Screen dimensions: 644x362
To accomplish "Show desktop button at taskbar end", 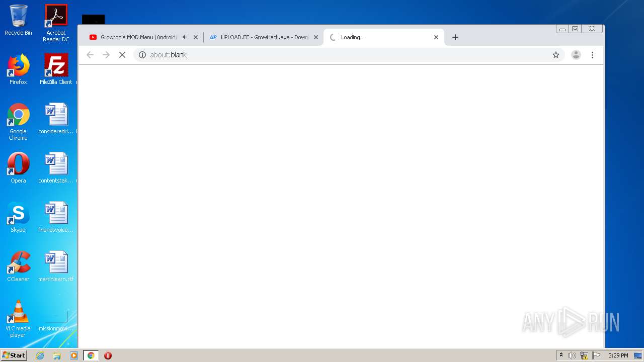I will [638, 355].
